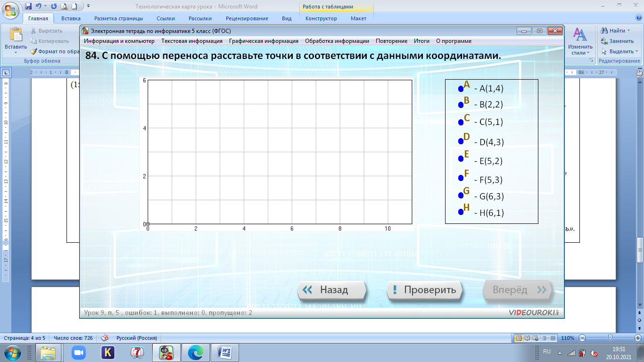Open Текстовая информация menu
The height and width of the screenshot is (362, 644).
[x=192, y=41]
